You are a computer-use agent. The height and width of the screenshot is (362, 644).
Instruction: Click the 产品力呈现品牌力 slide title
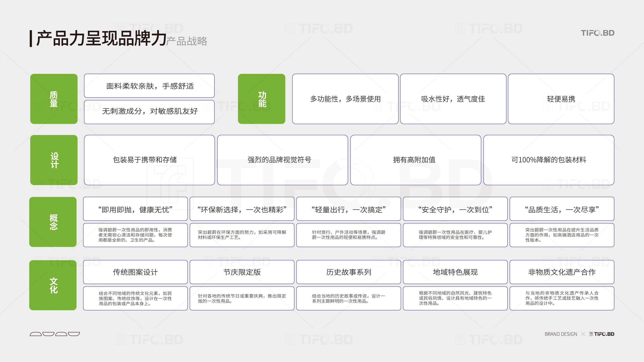pyautogui.click(x=101, y=38)
